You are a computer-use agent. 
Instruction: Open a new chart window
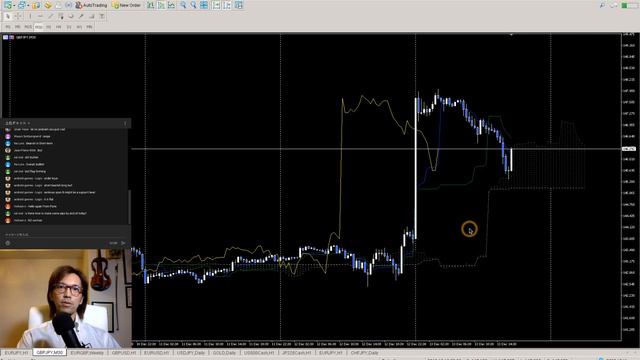7,5
